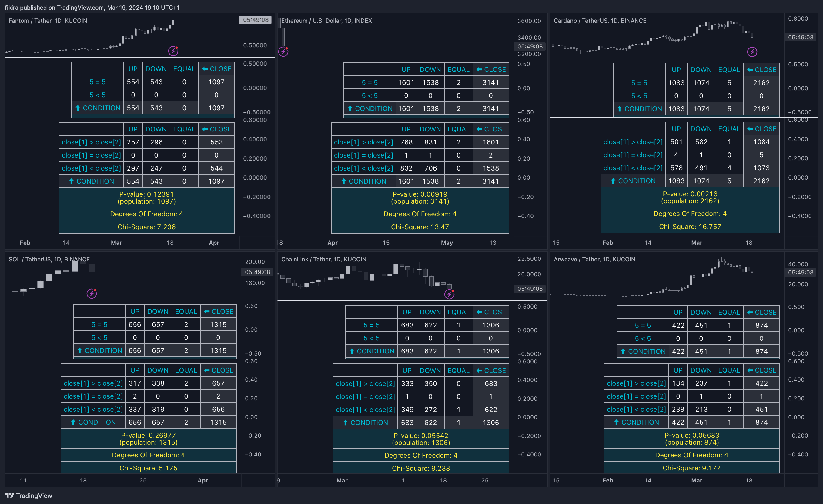
Task: Click the 582 DOWN value in the Cardano table
Action: click(x=701, y=142)
